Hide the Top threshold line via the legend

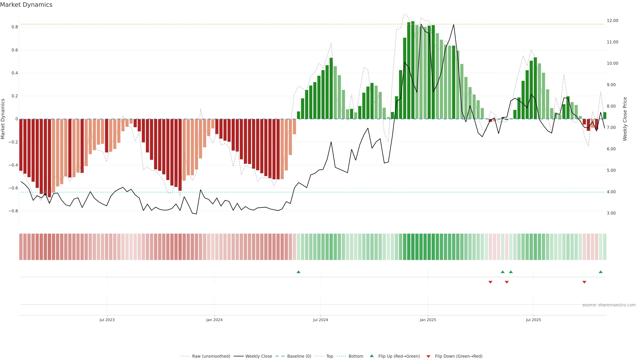(330, 356)
